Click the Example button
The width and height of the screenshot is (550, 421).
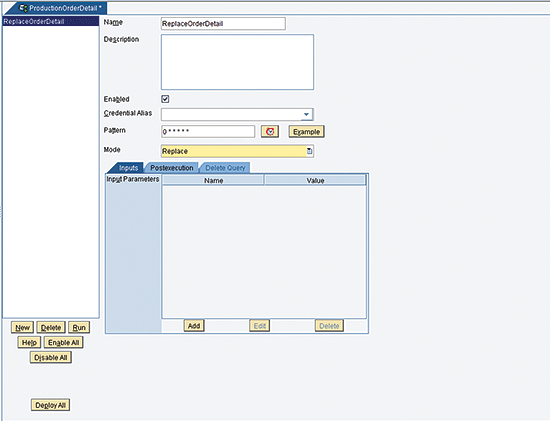click(307, 132)
